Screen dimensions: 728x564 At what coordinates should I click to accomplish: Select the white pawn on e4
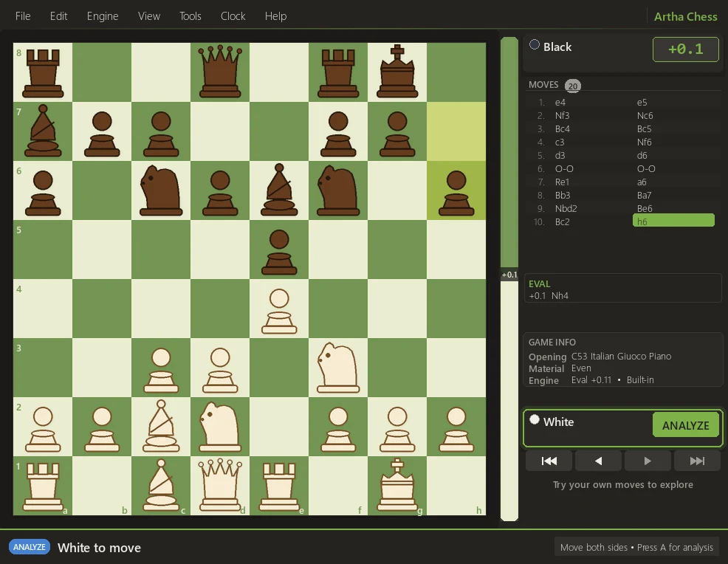click(279, 310)
